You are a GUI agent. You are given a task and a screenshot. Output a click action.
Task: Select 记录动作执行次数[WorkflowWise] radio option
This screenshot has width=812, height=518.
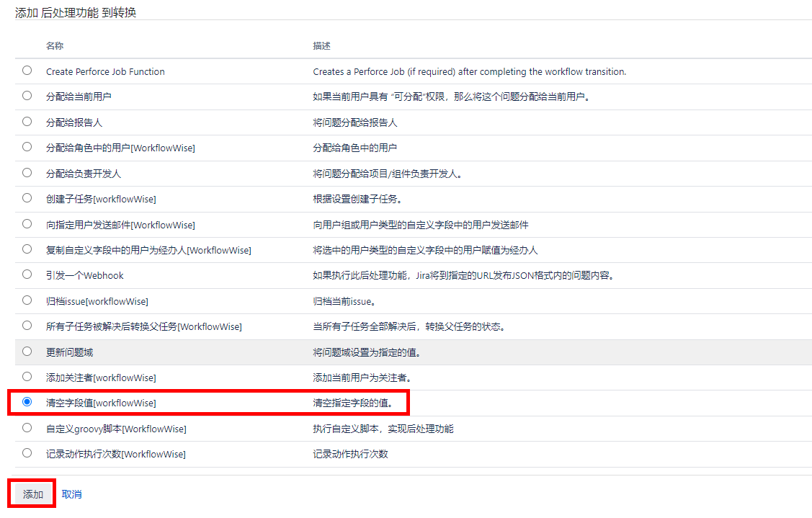(27, 453)
